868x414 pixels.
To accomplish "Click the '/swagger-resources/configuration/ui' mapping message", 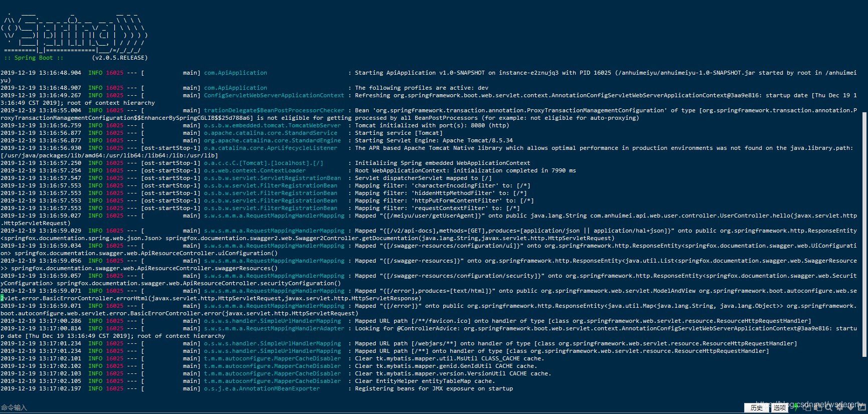I will [606, 246].
